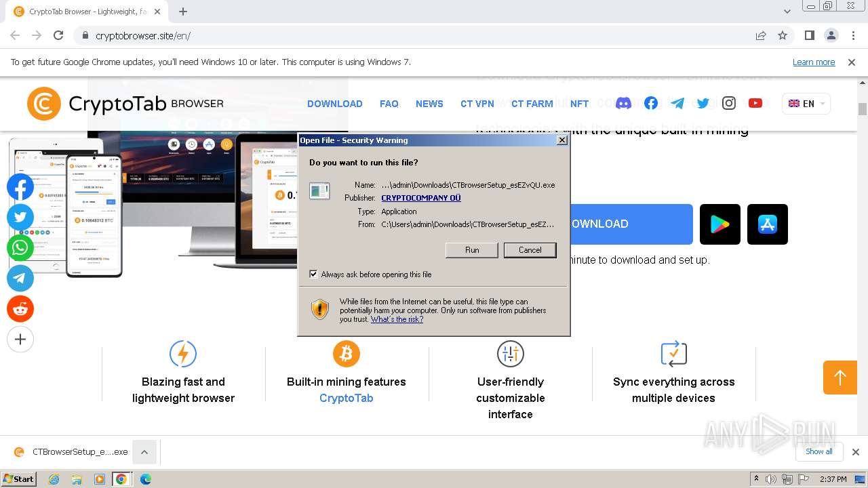This screenshot has height=488, width=868.
Task: Click the address bar URL field
Action: click(414, 35)
